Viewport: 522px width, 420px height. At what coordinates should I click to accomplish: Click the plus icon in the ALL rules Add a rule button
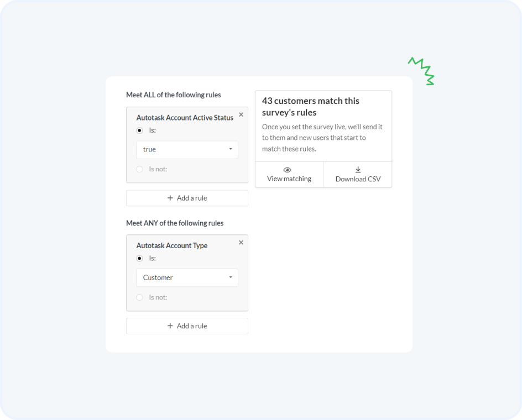[170, 198]
